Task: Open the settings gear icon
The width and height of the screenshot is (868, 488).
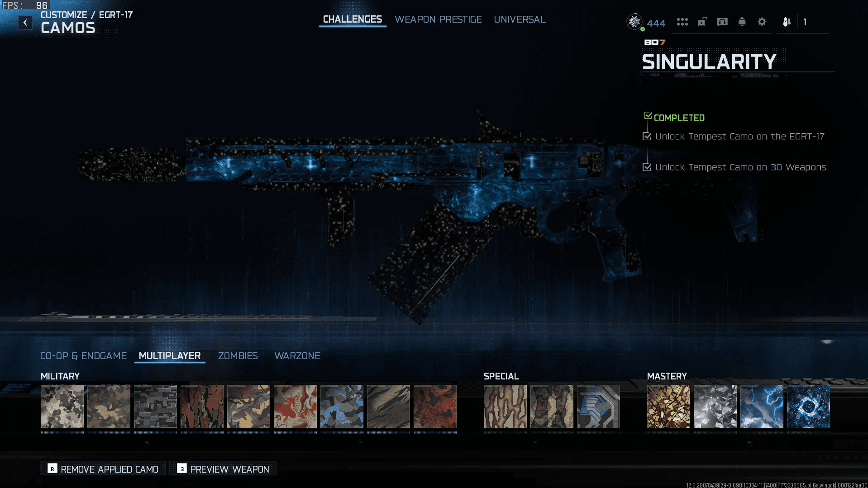Action: pos(762,22)
